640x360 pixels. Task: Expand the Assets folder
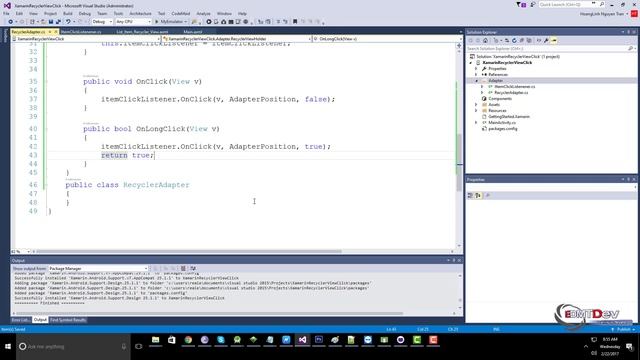(x=476, y=104)
